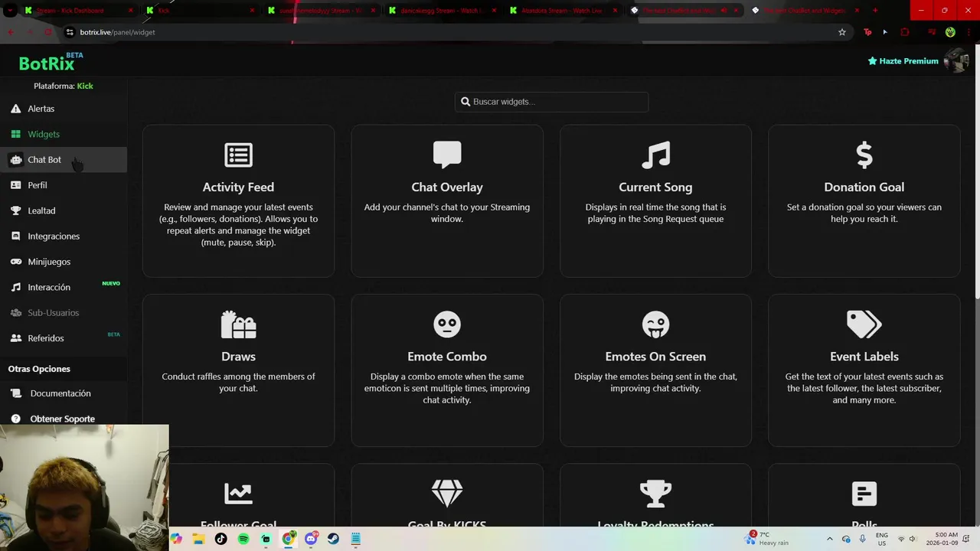Switch to the danicakesgg Stream browser tab
The height and width of the screenshot is (551, 980).
pos(440,11)
